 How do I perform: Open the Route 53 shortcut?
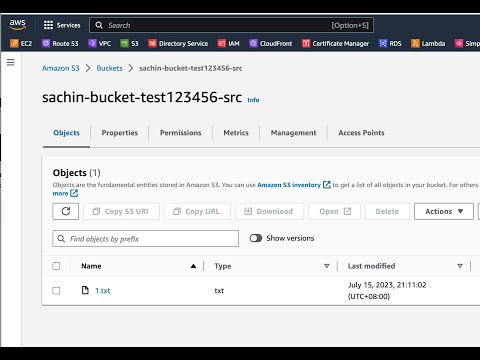click(x=60, y=43)
